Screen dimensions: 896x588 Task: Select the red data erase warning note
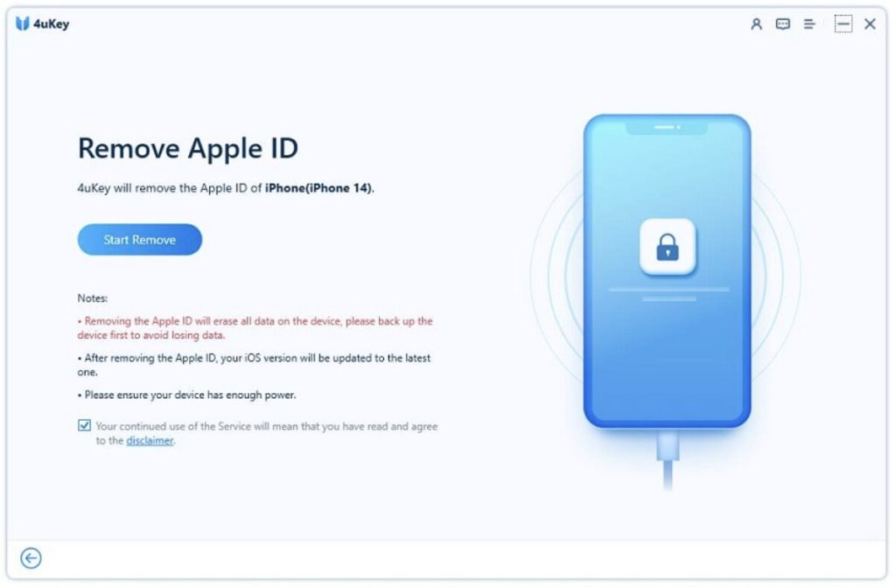(255, 328)
